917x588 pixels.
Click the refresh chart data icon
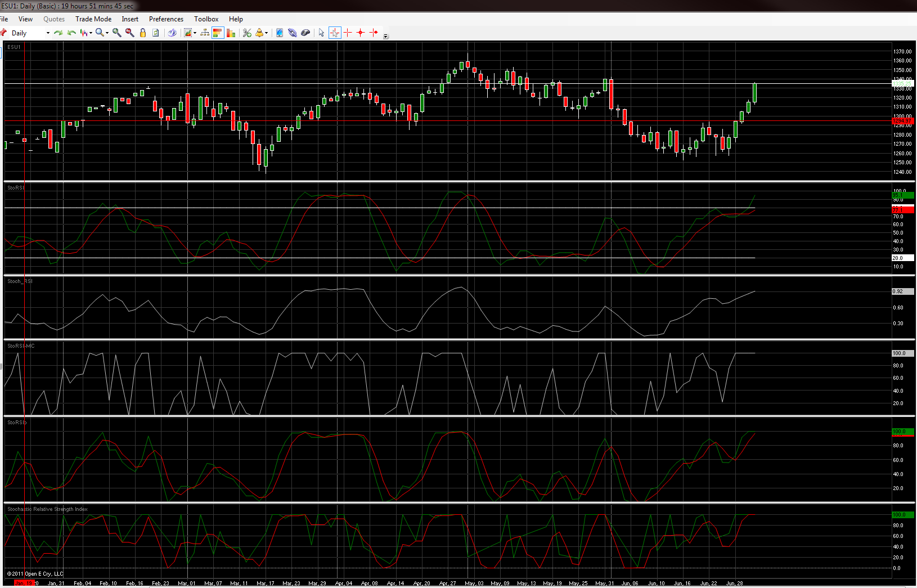(156, 33)
